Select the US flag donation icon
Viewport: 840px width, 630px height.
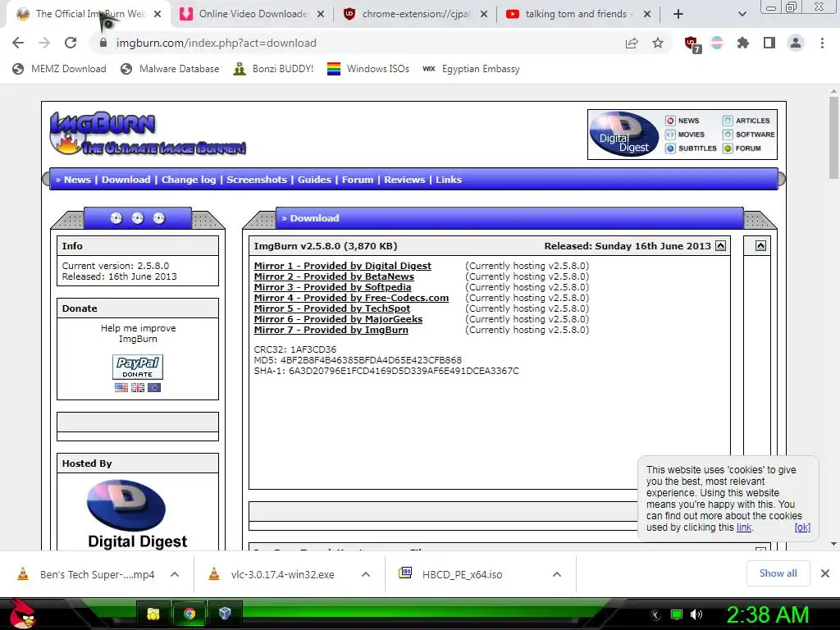coord(121,387)
